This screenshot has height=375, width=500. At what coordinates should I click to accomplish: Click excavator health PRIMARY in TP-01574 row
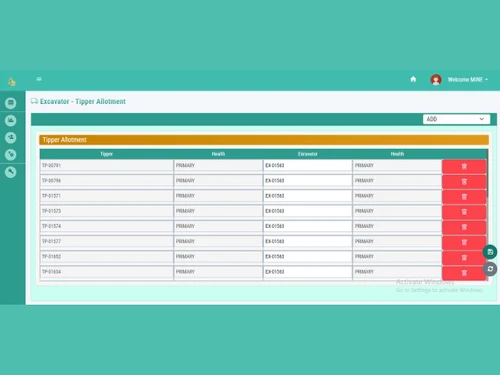pos(397,226)
